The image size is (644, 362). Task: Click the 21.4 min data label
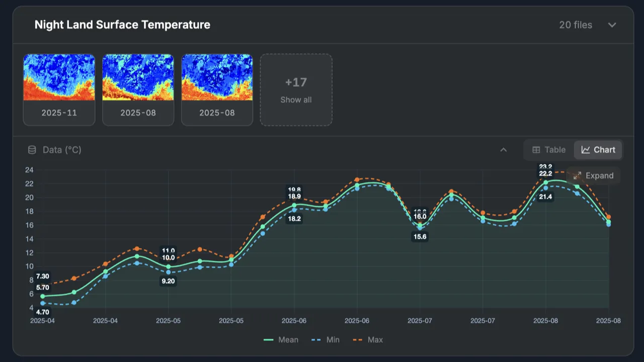pyautogui.click(x=545, y=197)
